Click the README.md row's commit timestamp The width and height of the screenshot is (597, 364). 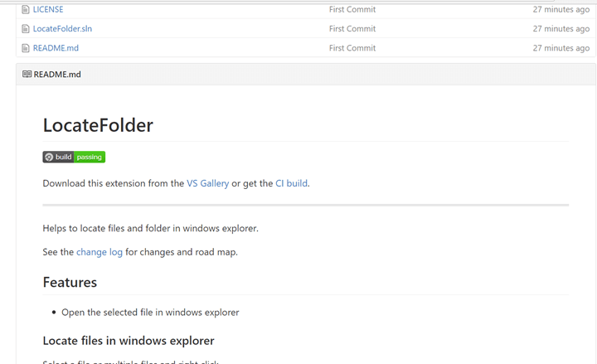tap(561, 48)
